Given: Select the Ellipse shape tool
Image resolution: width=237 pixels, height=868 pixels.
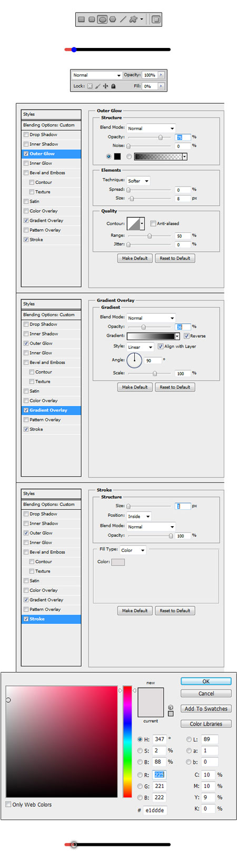Looking at the screenshot, I should [x=102, y=19].
